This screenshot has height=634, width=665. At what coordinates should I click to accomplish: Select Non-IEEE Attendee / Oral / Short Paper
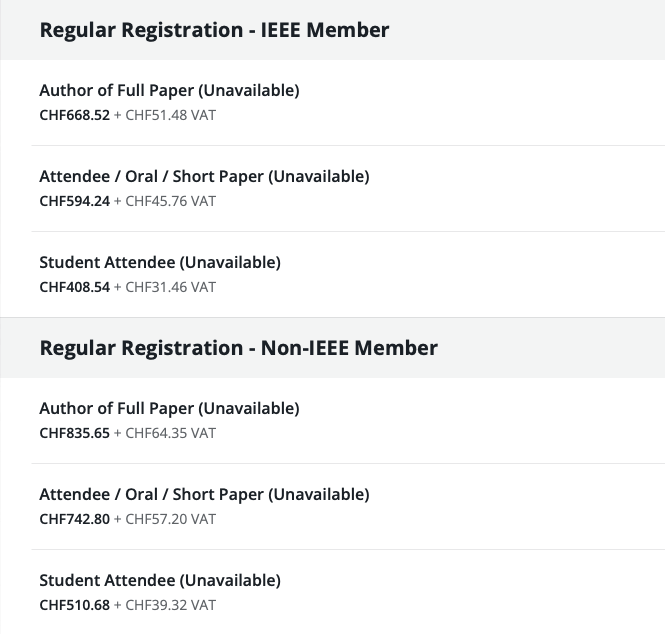[204, 494]
